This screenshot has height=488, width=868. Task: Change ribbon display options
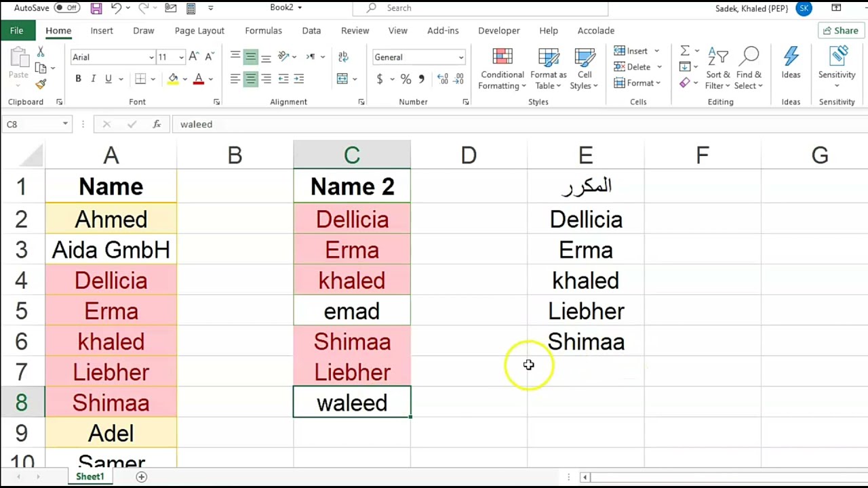click(836, 8)
